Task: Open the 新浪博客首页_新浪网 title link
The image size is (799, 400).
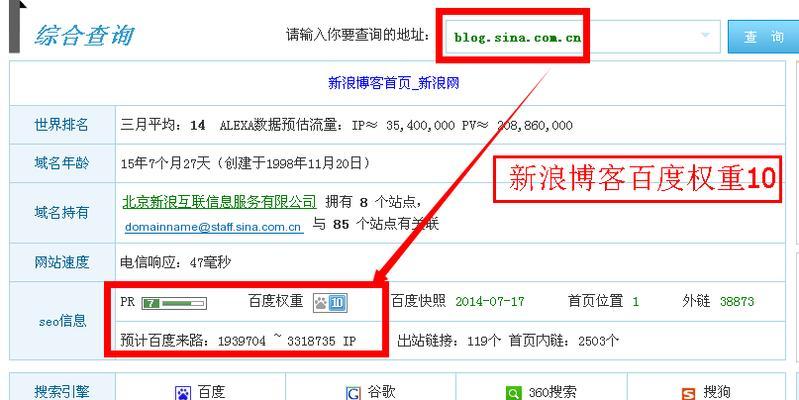Action: click(393, 83)
